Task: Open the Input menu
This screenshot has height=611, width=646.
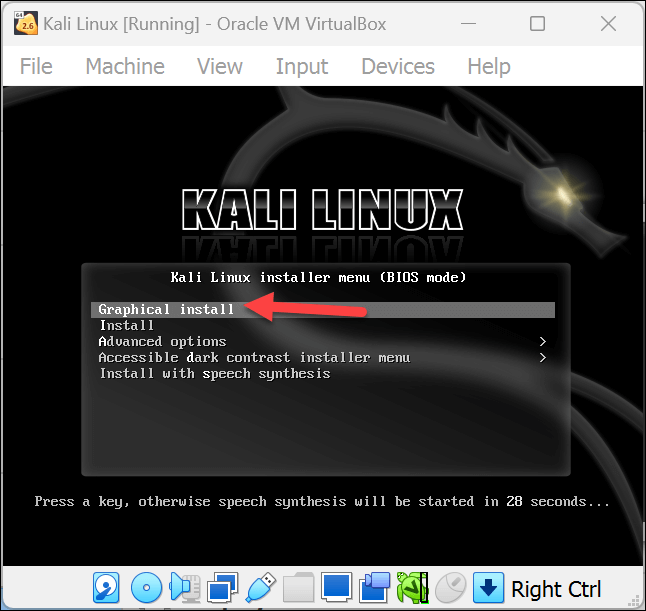Action: (302, 66)
